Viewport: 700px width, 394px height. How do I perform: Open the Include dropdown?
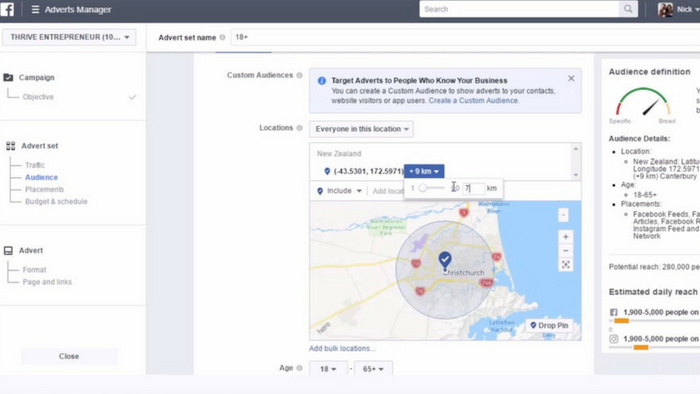coord(339,191)
